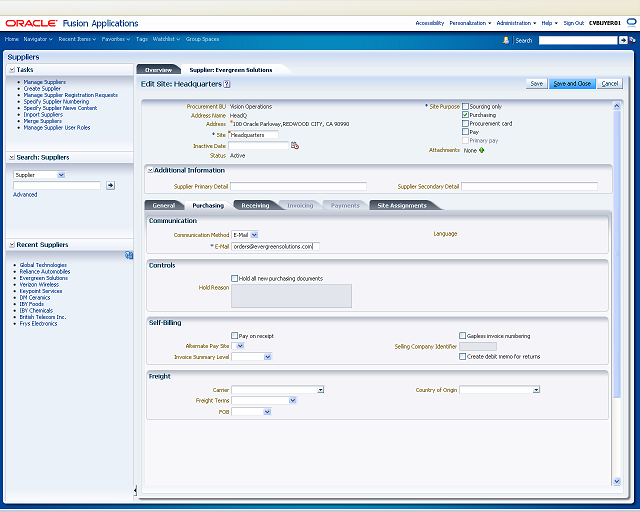Collapse the Search: Suppliers panel
Image resolution: width=640 pixels, height=512 pixels.
(12, 158)
